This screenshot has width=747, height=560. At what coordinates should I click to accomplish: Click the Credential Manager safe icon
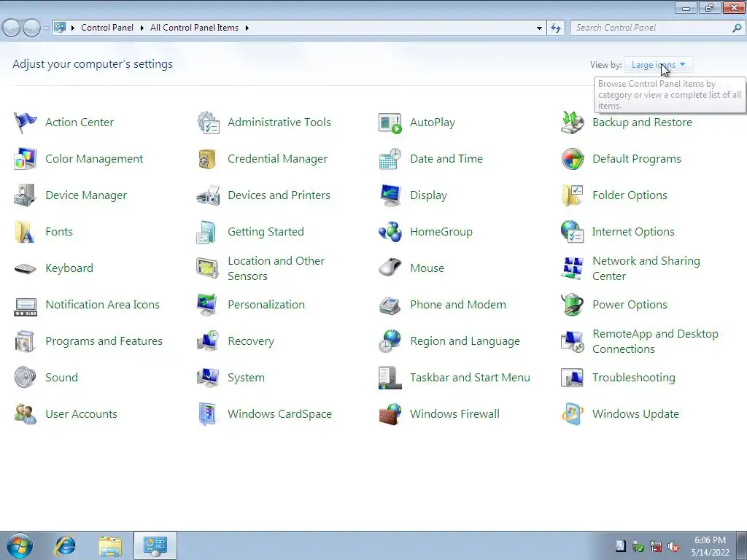[207, 159]
